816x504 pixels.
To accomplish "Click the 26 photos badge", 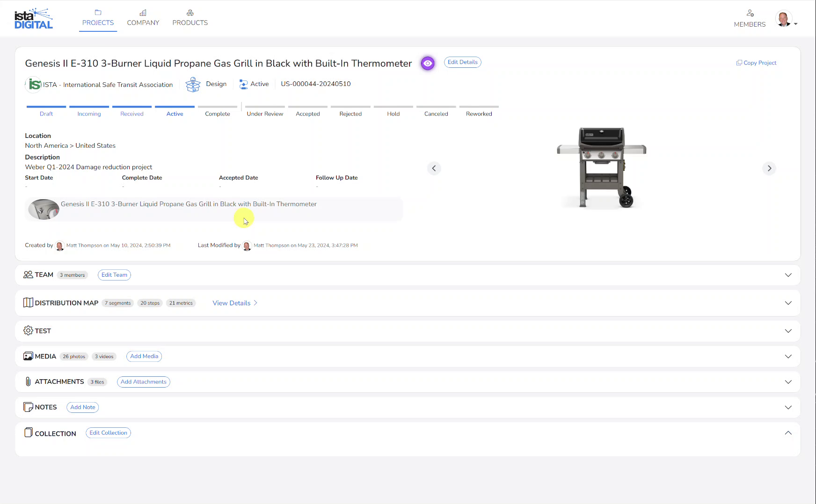I will tap(74, 356).
